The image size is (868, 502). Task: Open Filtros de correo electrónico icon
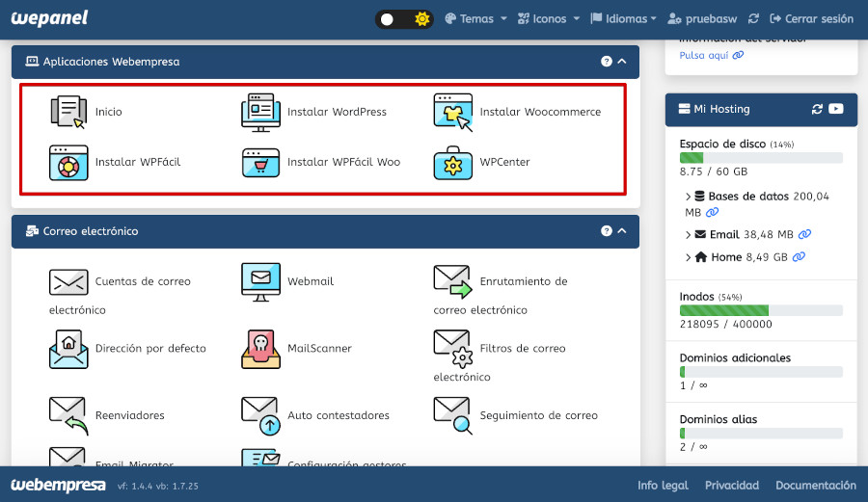coord(453,349)
